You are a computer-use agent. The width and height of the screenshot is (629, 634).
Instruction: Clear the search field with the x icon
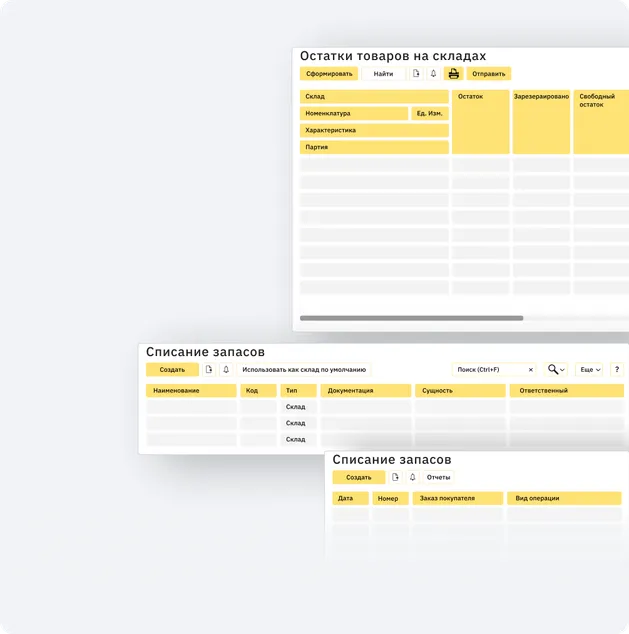click(530, 370)
